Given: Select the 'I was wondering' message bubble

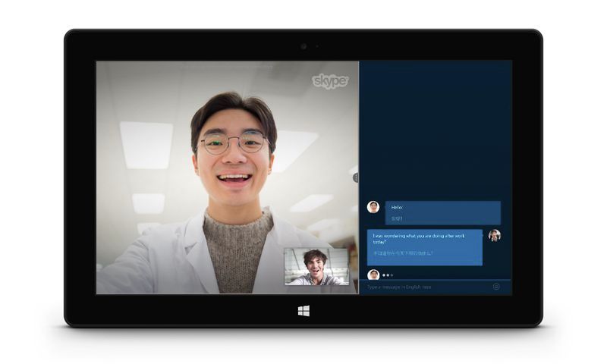Looking at the screenshot, I should tap(424, 247).
